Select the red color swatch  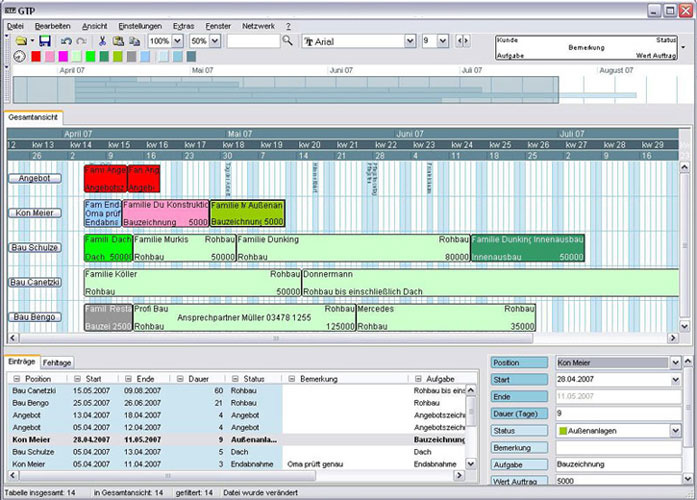click(x=37, y=57)
